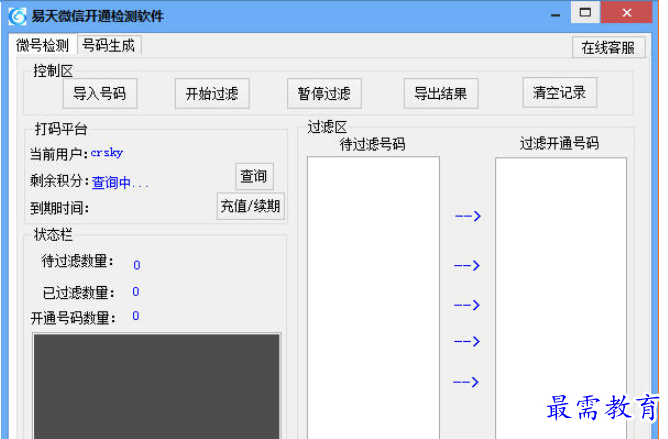Pause filtering with 暂停过滤
Viewport: 668px width, 439px height.
pyautogui.click(x=324, y=93)
